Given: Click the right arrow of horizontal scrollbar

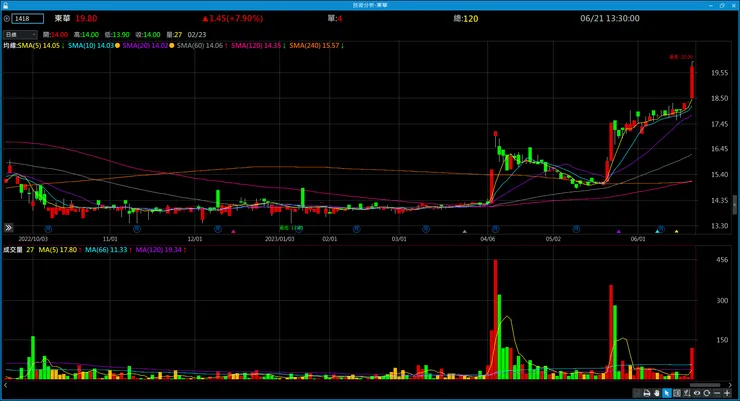Looking at the screenshot, I should 731,385.
